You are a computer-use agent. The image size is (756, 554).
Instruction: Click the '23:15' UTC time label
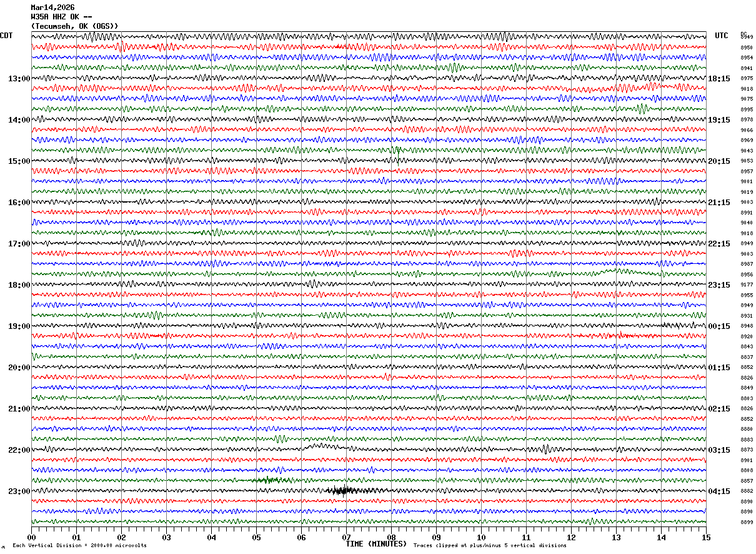click(719, 285)
